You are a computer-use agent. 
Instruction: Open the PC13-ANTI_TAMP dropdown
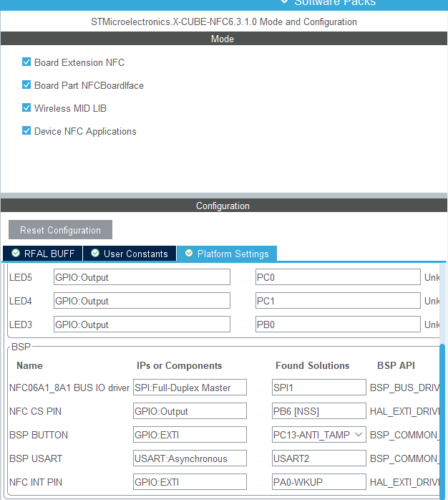click(x=319, y=435)
